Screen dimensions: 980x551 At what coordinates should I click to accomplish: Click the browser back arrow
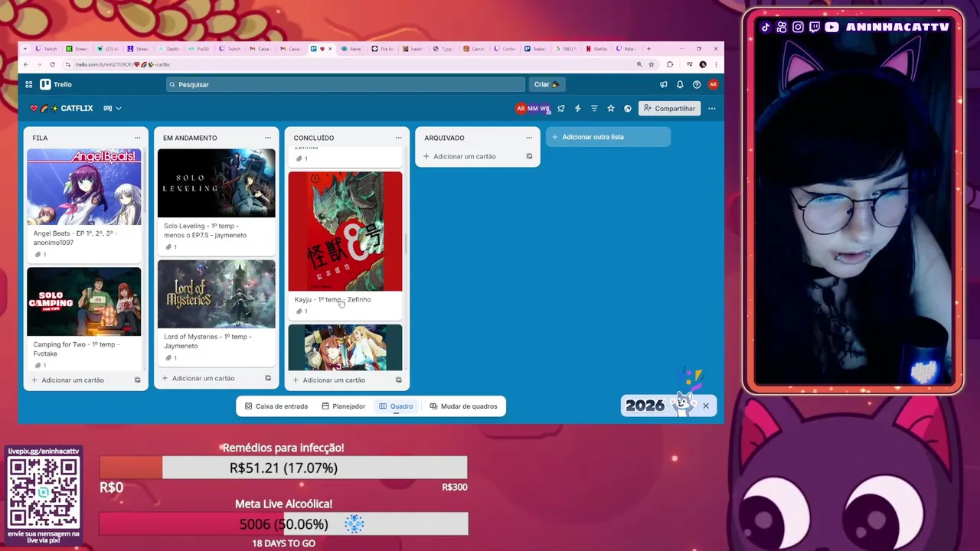click(x=26, y=64)
